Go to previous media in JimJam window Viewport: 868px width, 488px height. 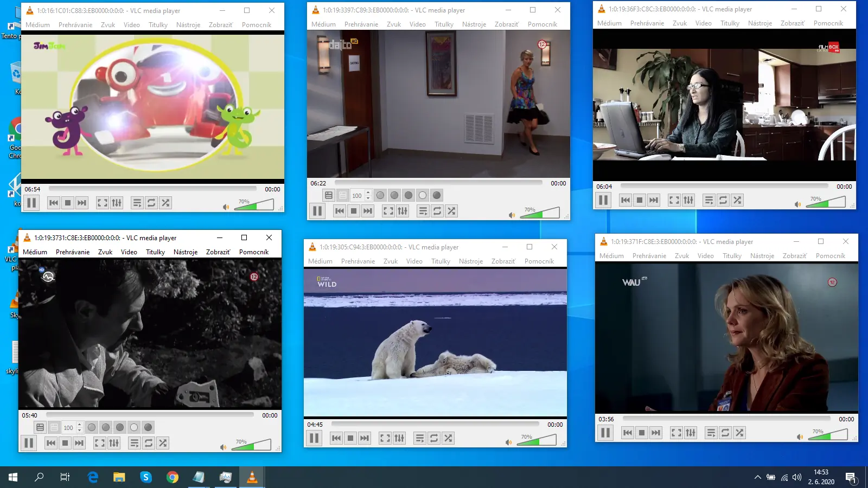pyautogui.click(x=54, y=203)
